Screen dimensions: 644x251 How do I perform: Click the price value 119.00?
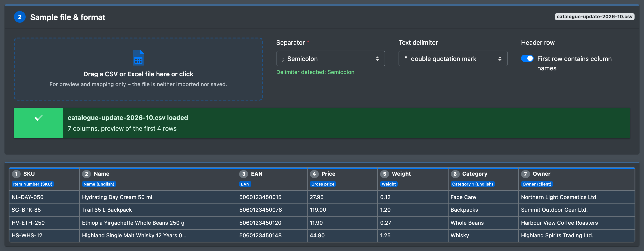coord(318,210)
